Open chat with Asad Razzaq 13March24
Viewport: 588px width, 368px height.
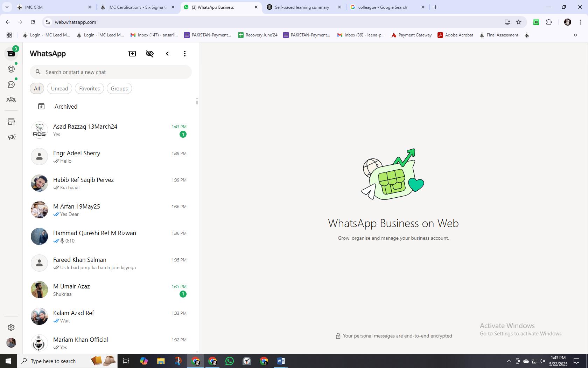109,130
